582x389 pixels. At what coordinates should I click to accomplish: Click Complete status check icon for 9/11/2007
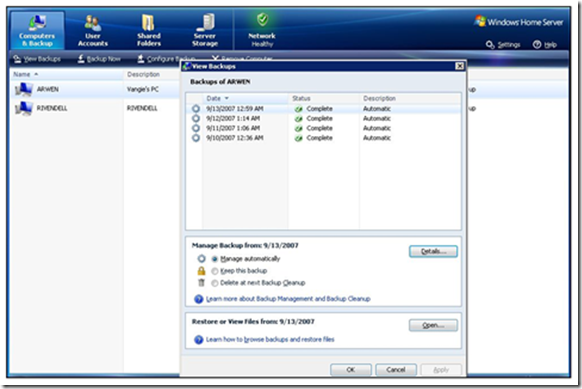click(298, 128)
